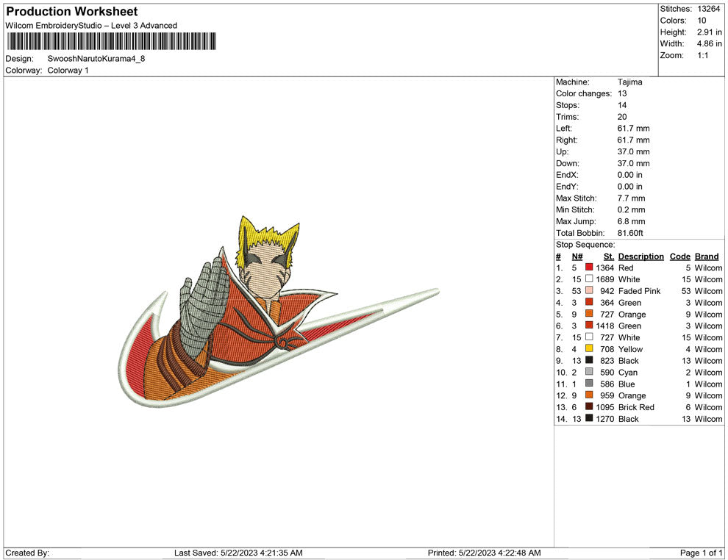The image size is (728, 560).
Task: Click the Machine value Tajima
Action: [x=629, y=82]
